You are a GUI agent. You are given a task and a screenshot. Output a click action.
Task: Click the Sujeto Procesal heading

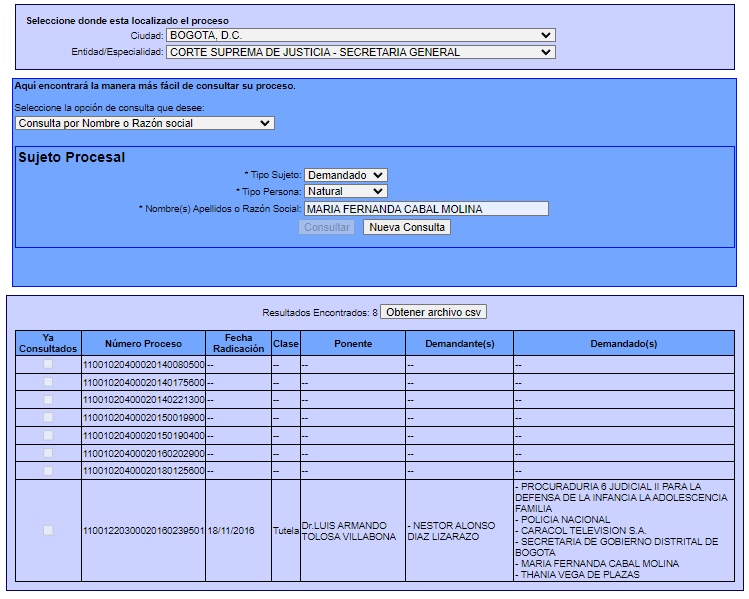tap(72, 157)
